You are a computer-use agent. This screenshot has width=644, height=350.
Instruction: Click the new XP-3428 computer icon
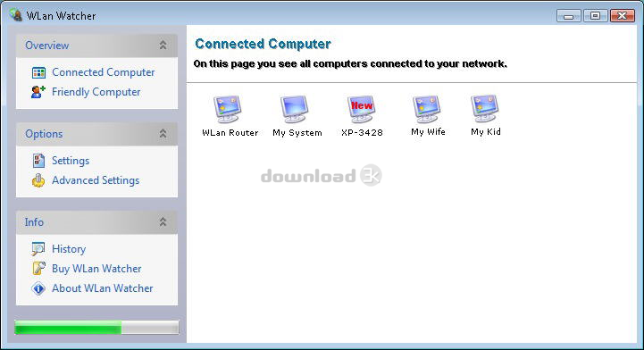click(361, 109)
